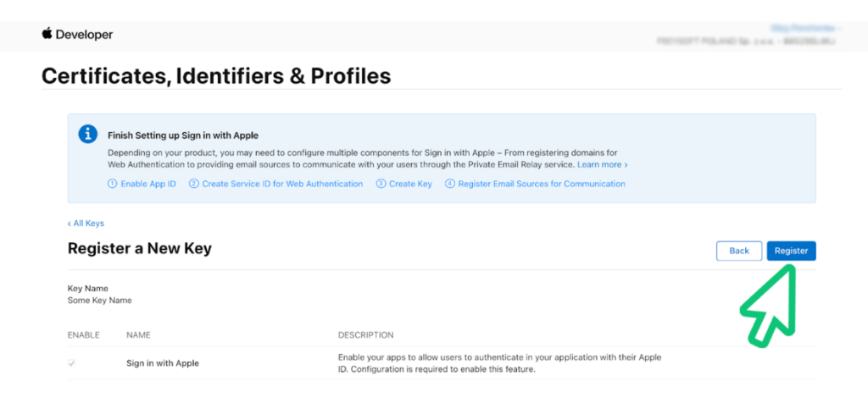Go back via the All Keys link
Viewport: 868px width, 403px height.
point(86,224)
